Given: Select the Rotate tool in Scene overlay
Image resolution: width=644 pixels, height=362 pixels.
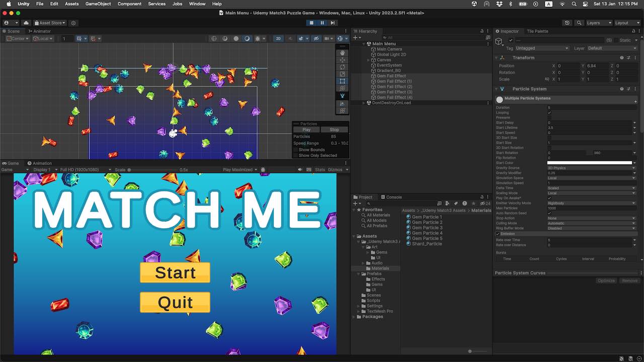Looking at the screenshot, I should (343, 67).
